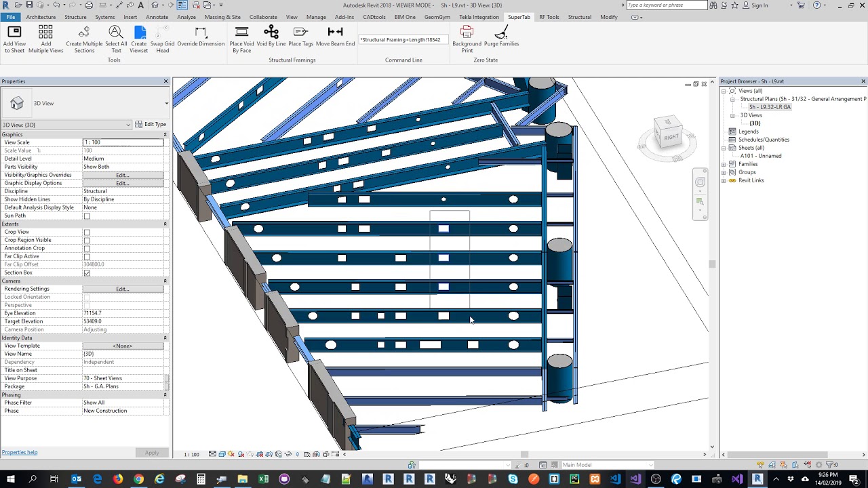
Task: Click the search keyword or phrase box
Action: [667, 5]
